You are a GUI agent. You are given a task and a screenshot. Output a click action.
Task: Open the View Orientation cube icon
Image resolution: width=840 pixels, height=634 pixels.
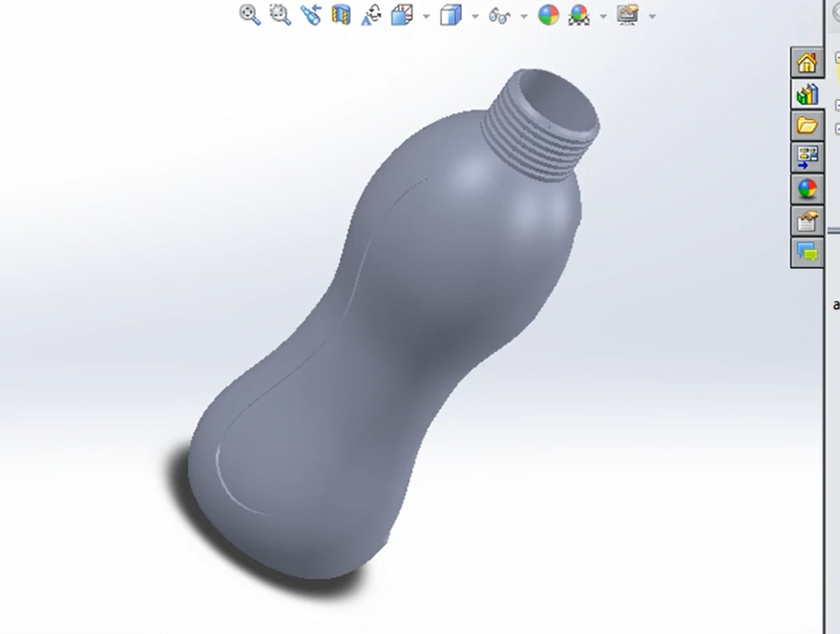401,15
